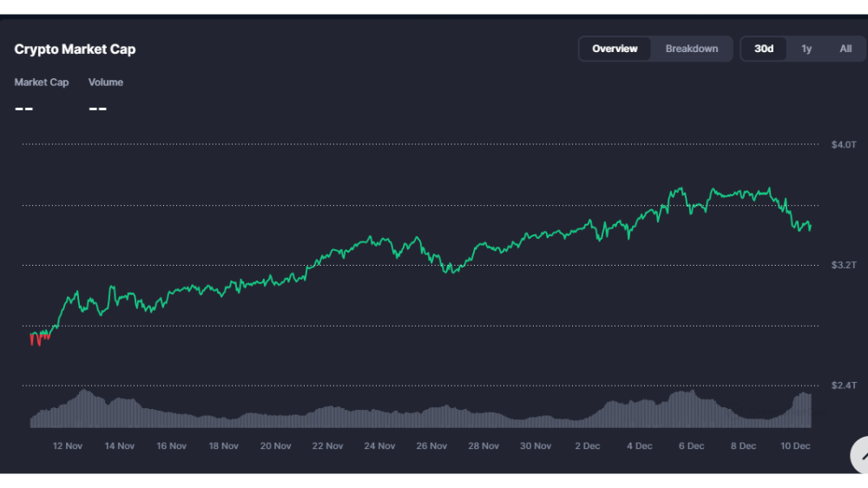868x488 pixels.
Task: Open the scroll-to-top arrow icon
Action: pyautogui.click(x=860, y=455)
